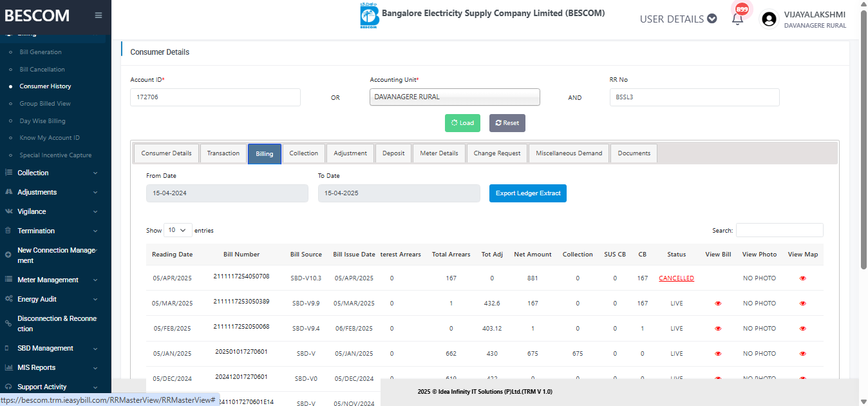Viewport: 868px width, 406px height.
Task: Expand the Meter Management sidebar menu
Action: [52, 280]
